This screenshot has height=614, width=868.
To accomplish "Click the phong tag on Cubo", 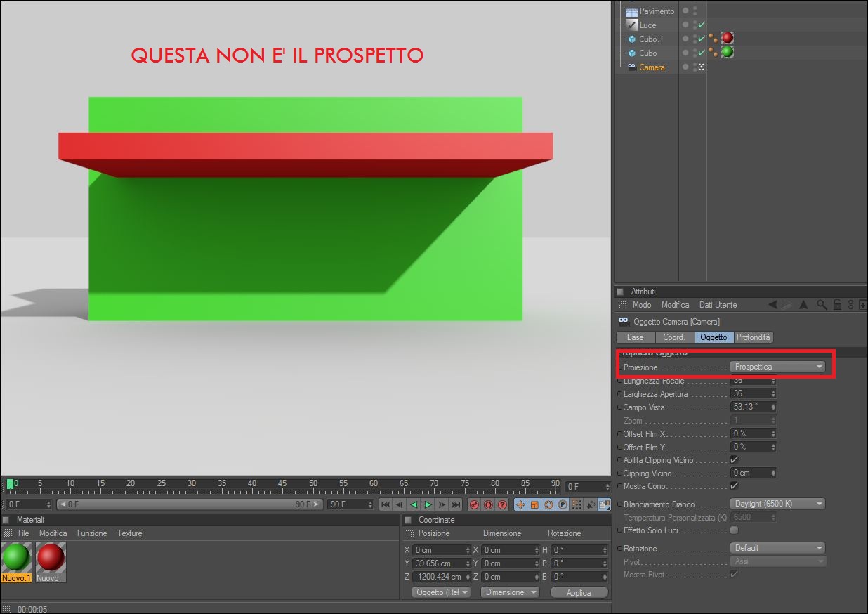I will pos(713,52).
